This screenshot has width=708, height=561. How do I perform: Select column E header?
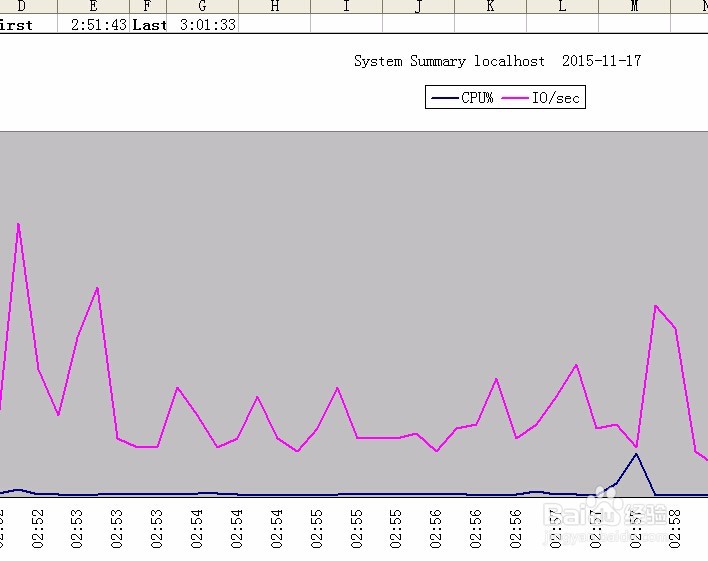(93, 6)
